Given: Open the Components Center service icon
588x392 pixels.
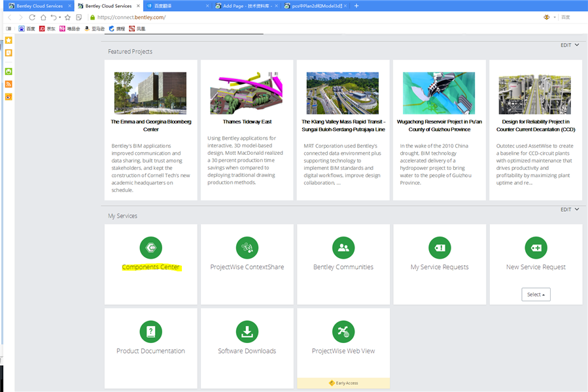Looking at the screenshot, I should click(150, 248).
